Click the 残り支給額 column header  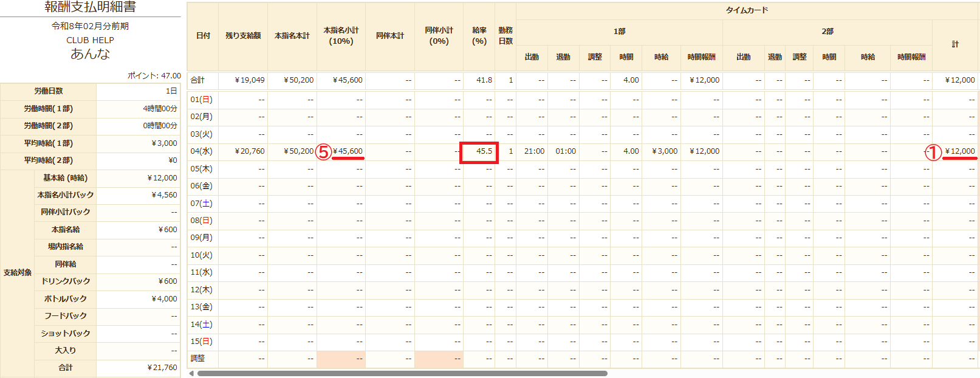pyautogui.click(x=243, y=36)
